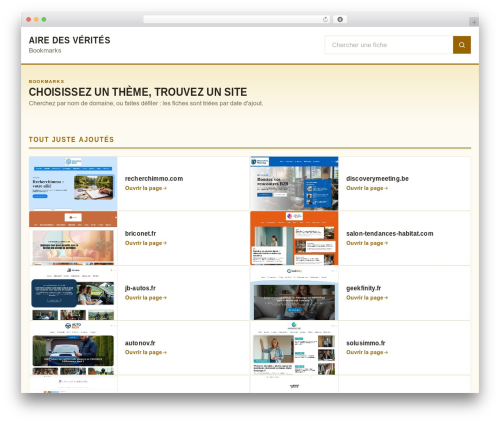Image resolution: width=500 pixels, height=423 pixels.
Task: Open geekfinity.fr thumbnail
Action: (294, 293)
